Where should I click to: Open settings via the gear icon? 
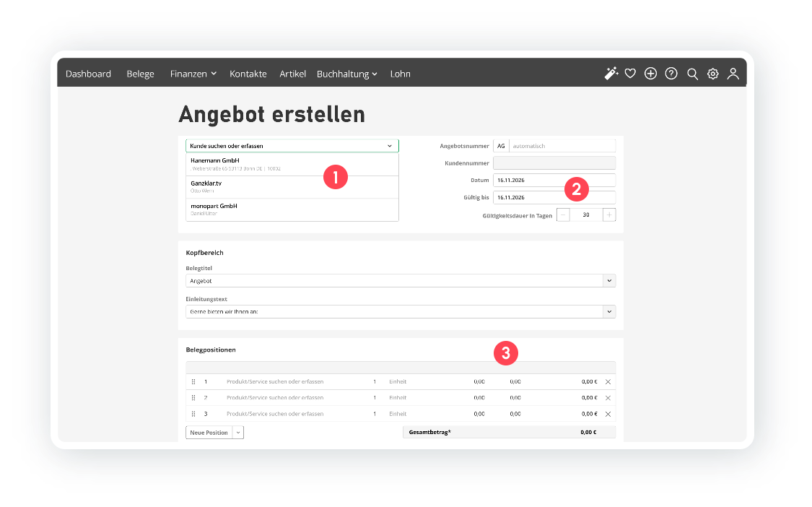[x=712, y=74]
